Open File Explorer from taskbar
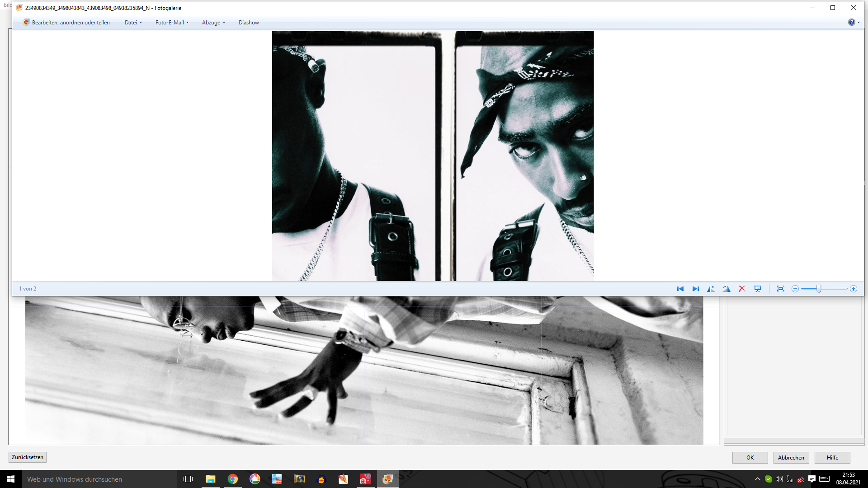This screenshot has width=868, height=488. point(211,479)
